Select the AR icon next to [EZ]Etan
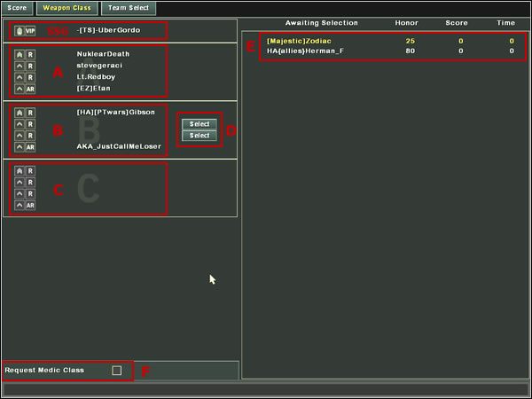The width and height of the screenshot is (532, 399). click(x=30, y=89)
